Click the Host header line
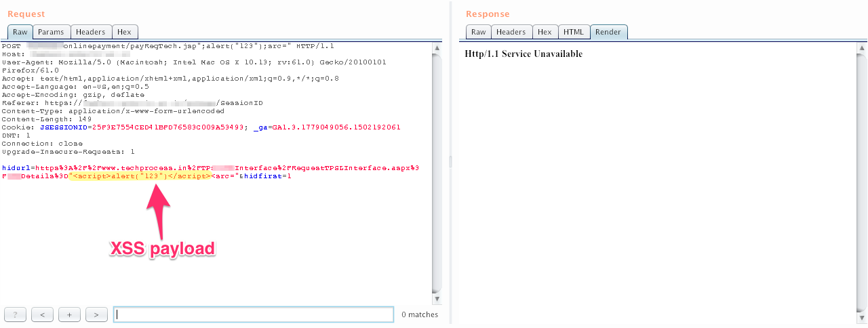 coord(66,54)
